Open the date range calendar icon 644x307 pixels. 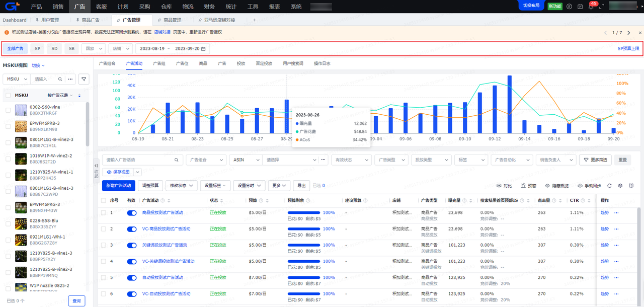203,49
